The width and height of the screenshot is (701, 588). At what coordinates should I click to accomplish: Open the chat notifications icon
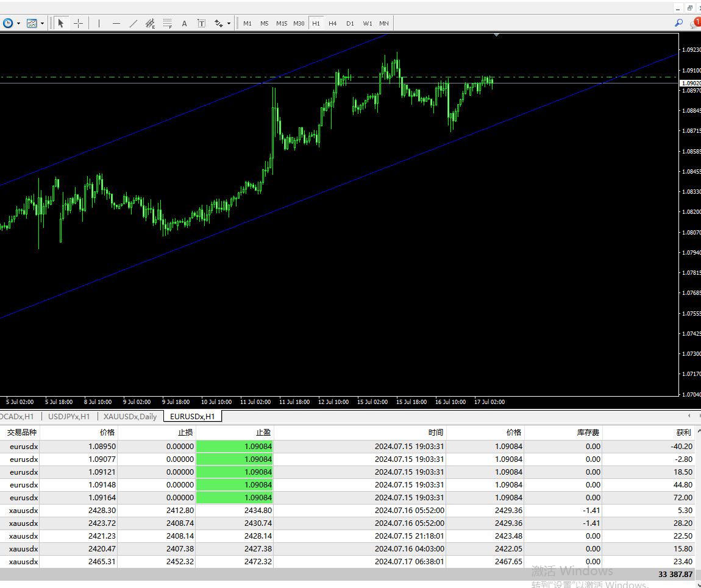tap(696, 23)
